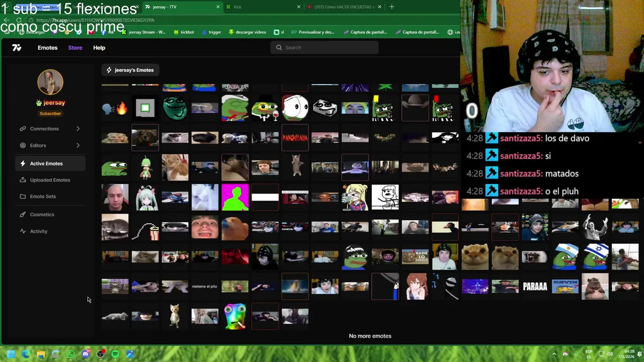Image resolution: width=644 pixels, height=362 pixels.
Task: Switch to the Kick browser tab
Action: 263,7
